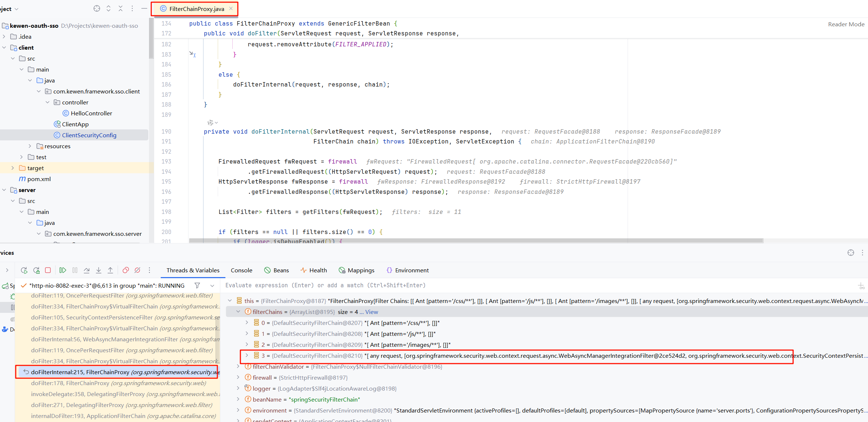
Task: Click the editor horizontal scrollbar
Action: (476, 241)
